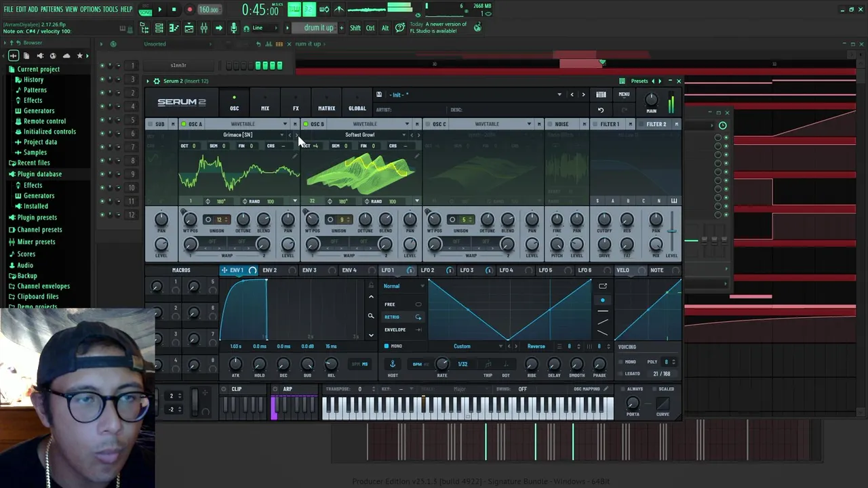Click the LFO RATE knob
The width and height of the screenshot is (868, 488).
[x=442, y=365]
